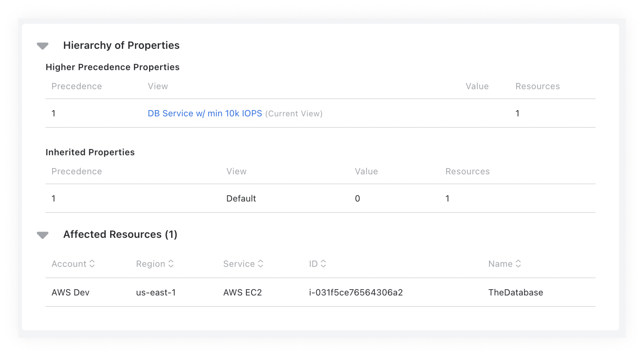Sort by ID column arrows
The width and height of the screenshot is (644, 356).
[x=323, y=264]
